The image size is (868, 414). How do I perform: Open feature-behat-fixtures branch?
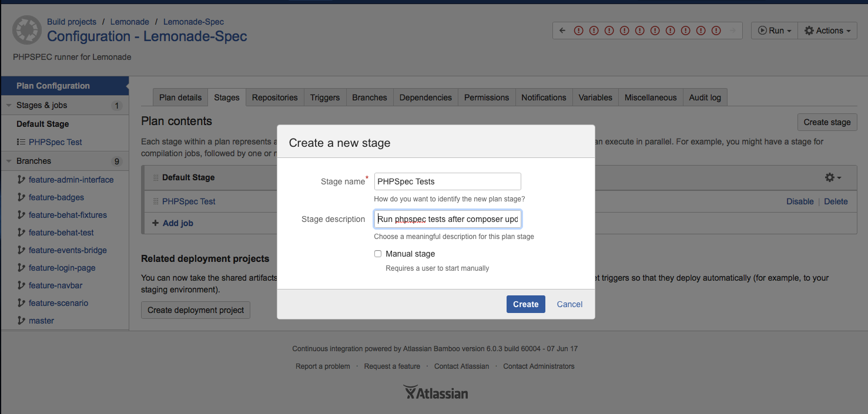click(x=68, y=215)
